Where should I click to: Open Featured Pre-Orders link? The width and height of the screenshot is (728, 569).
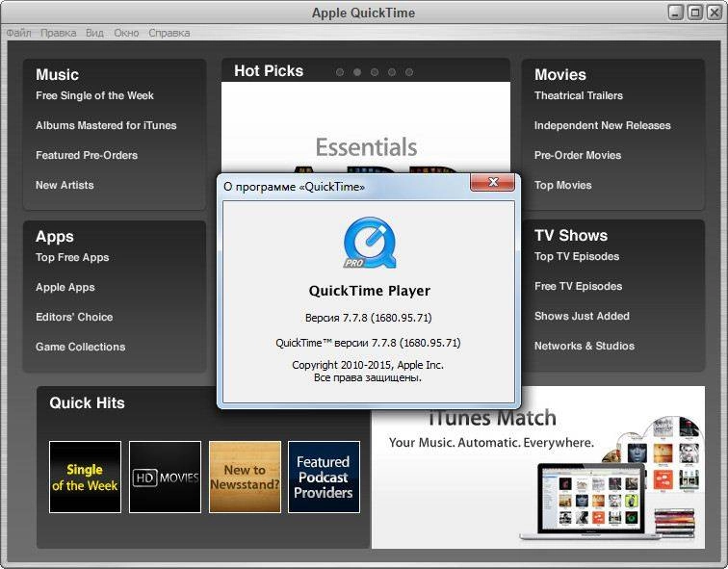pyautogui.click(x=87, y=155)
